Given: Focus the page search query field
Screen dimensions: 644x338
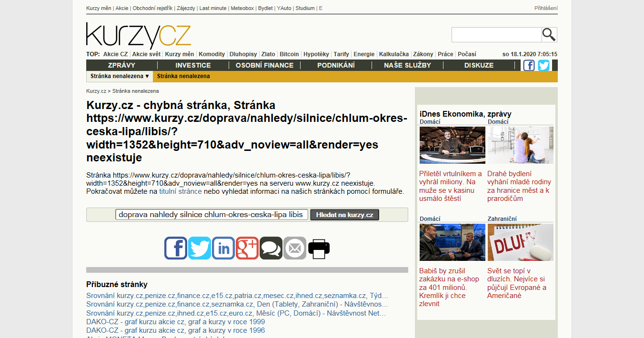Looking at the screenshot, I should (x=212, y=215).
